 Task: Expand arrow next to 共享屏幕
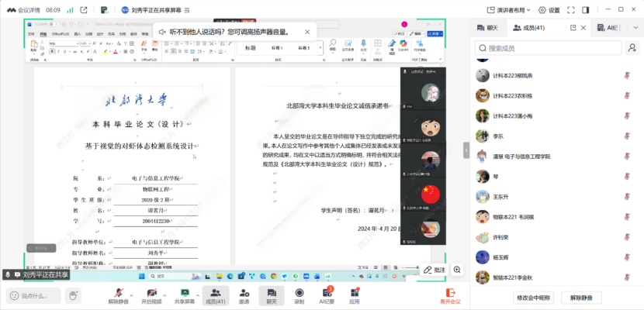pyautogui.click(x=198, y=292)
